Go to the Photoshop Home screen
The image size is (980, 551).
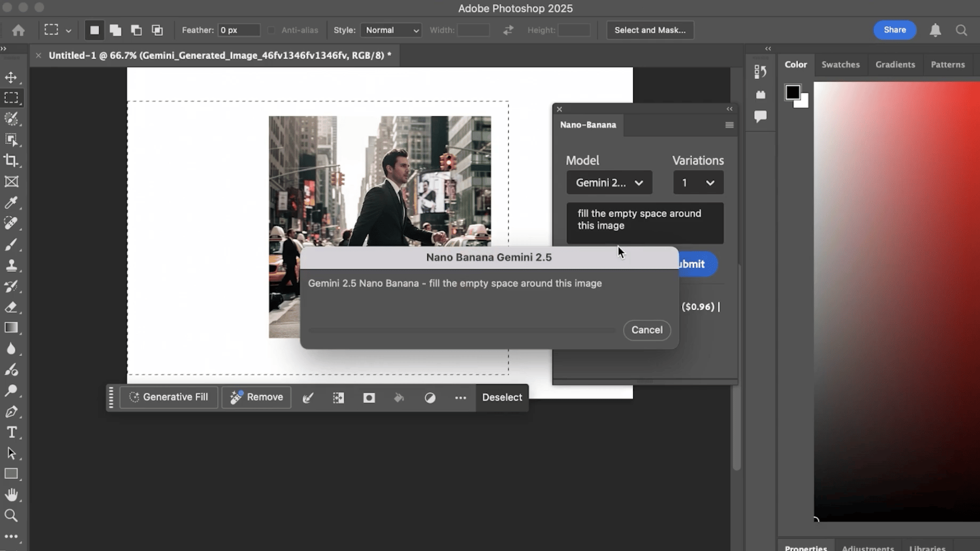[18, 30]
